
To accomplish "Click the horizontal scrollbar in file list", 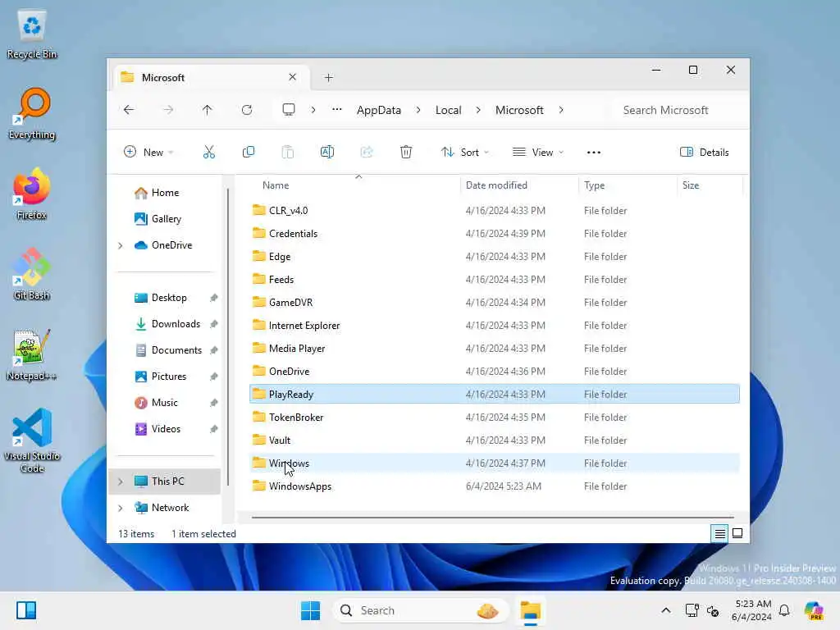I will pyautogui.click(x=492, y=518).
